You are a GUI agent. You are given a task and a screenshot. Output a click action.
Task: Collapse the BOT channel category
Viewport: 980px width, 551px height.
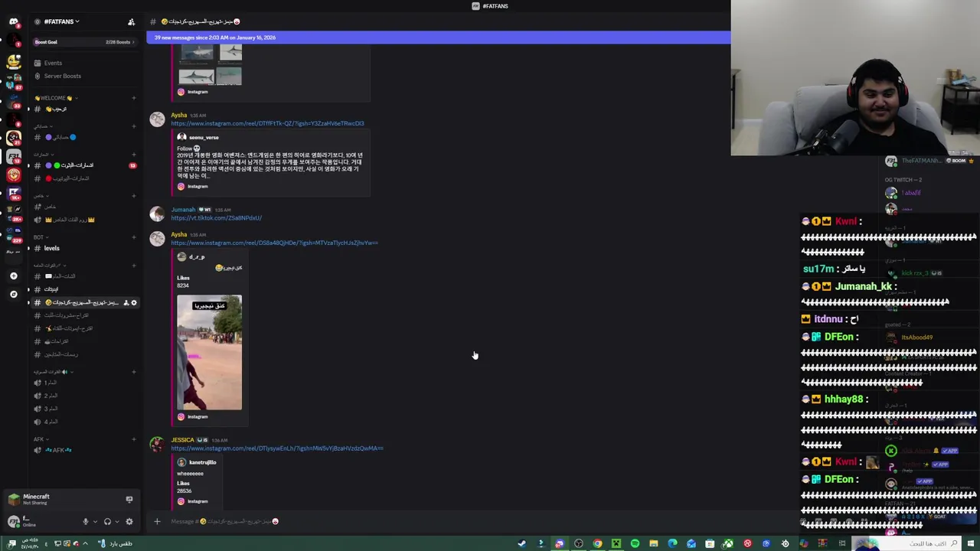tap(40, 237)
